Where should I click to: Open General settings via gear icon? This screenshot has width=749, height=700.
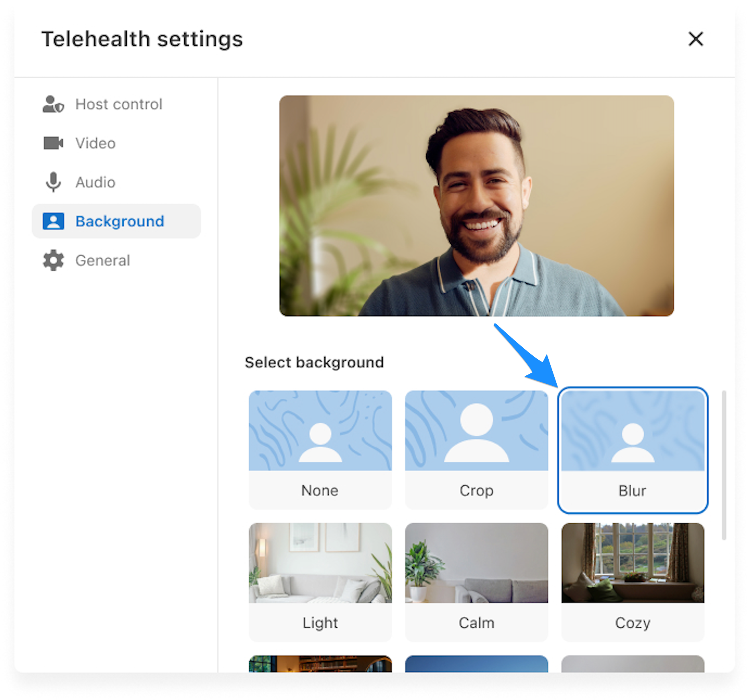[x=53, y=260]
